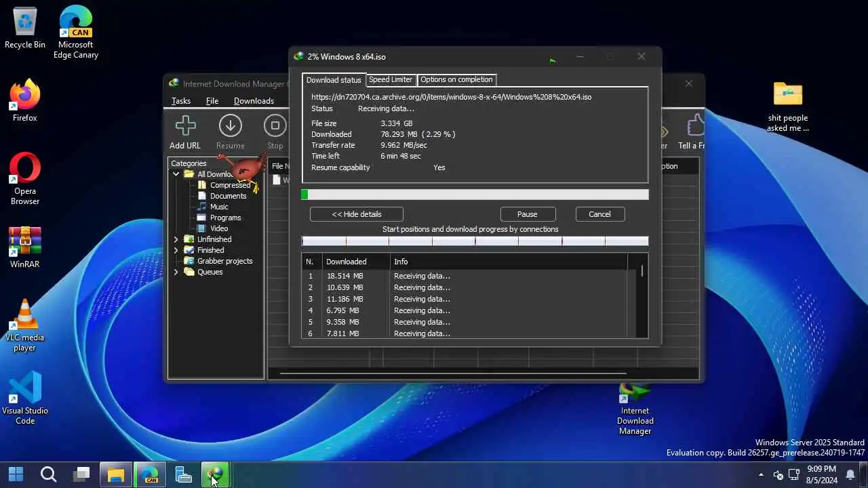Expand the Unfinished category

(x=176, y=239)
